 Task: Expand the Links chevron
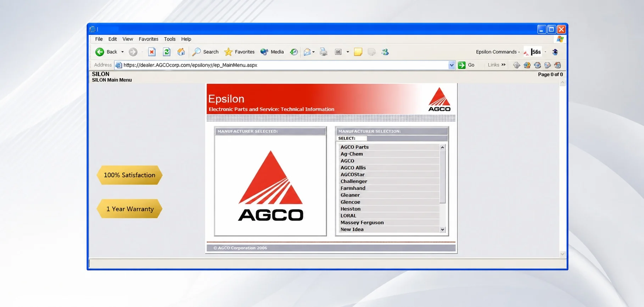click(x=503, y=65)
